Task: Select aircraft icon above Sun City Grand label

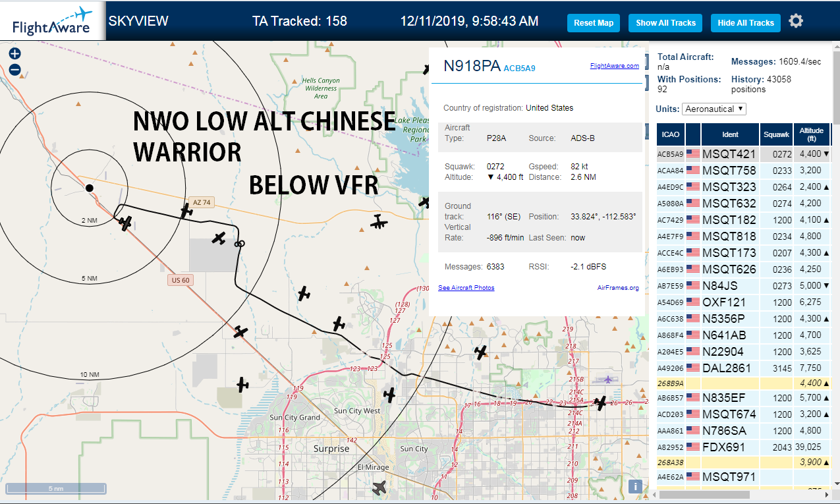Action: pos(242,383)
